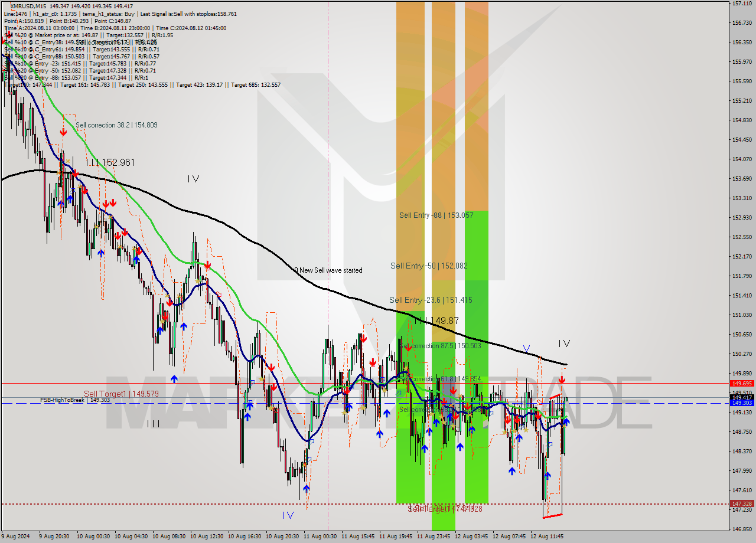The image size is (756, 543).
Task: Click the '11 Aug 15:45' time axis label
Action: 358,537
